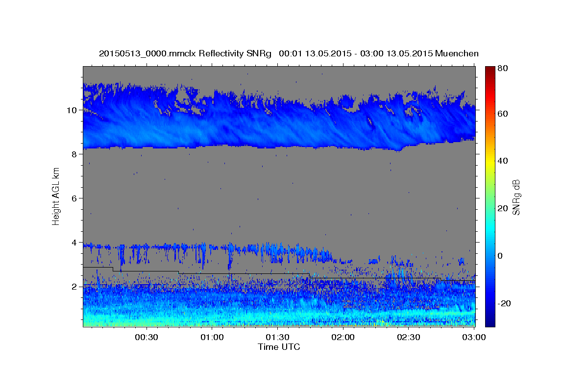
Task: Click the 02:00 time tick label
Action: 343,338
